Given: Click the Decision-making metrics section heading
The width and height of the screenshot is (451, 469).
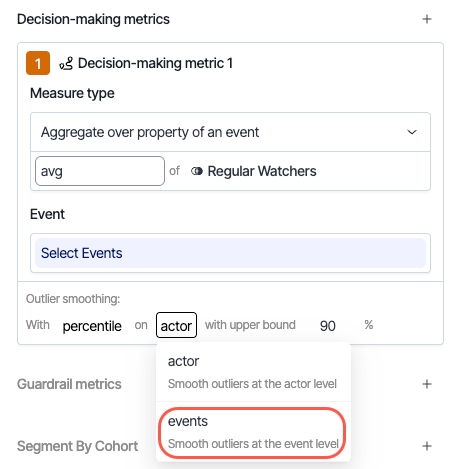Looking at the screenshot, I should [x=93, y=19].
